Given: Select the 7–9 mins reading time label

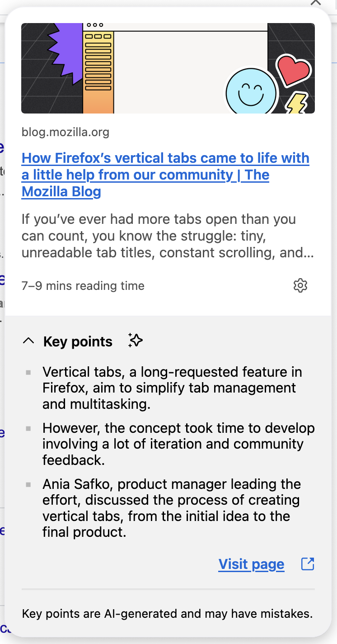Looking at the screenshot, I should point(83,285).
